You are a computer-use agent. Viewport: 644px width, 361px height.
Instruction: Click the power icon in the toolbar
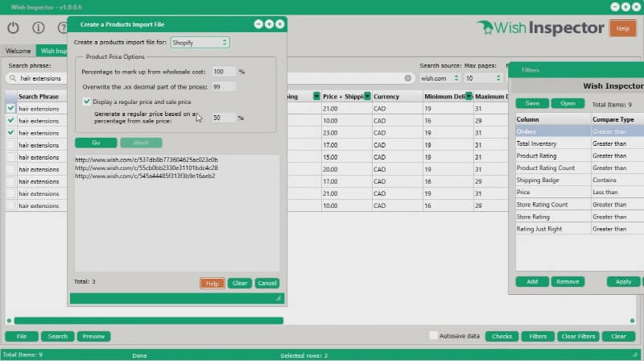(13, 27)
